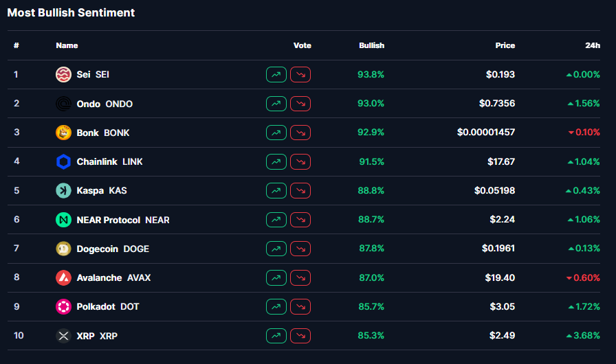Click the Avalanche logo icon

click(x=63, y=278)
